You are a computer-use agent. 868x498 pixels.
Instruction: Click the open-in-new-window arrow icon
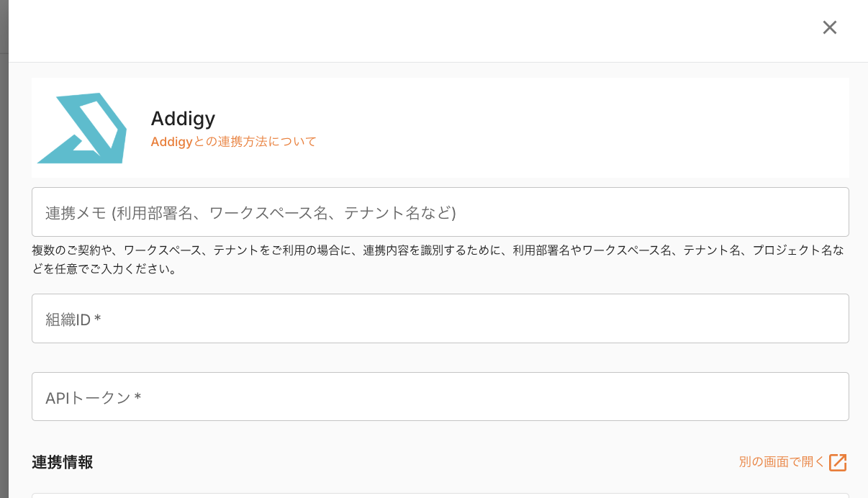(838, 462)
